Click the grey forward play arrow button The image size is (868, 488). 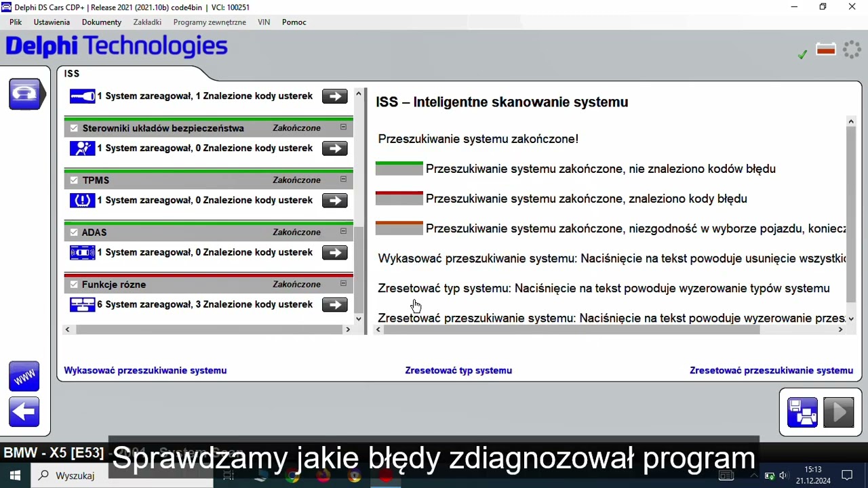(839, 411)
